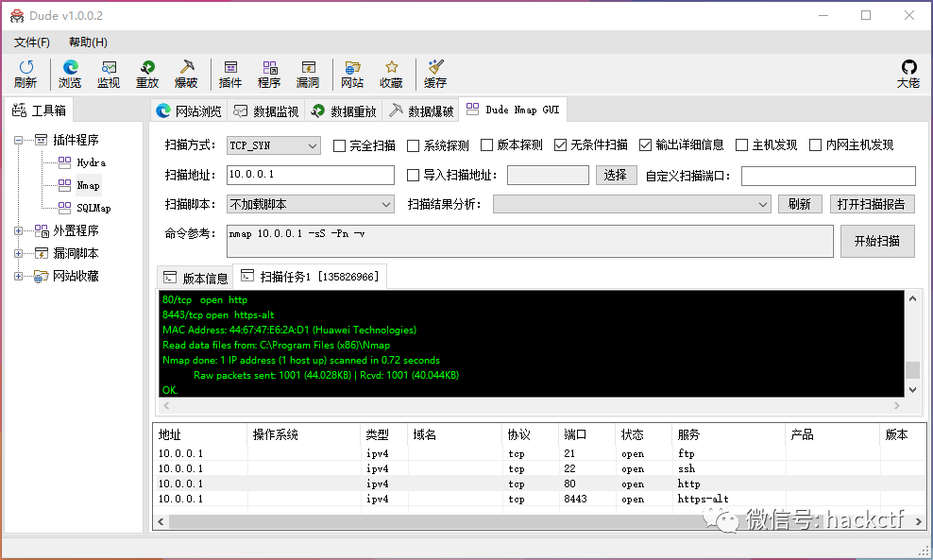Expand the 漏洞脚本 tree node

(x=19, y=253)
